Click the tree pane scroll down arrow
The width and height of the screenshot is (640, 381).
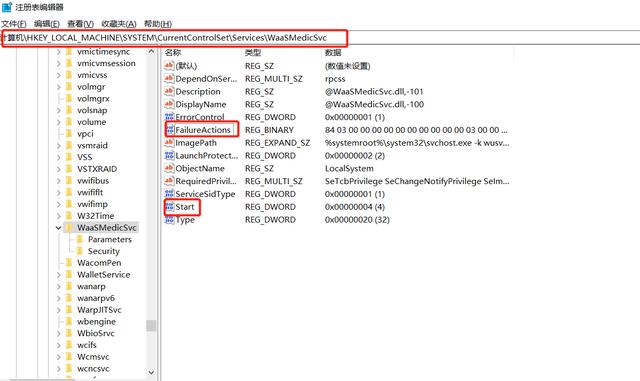click(x=151, y=372)
